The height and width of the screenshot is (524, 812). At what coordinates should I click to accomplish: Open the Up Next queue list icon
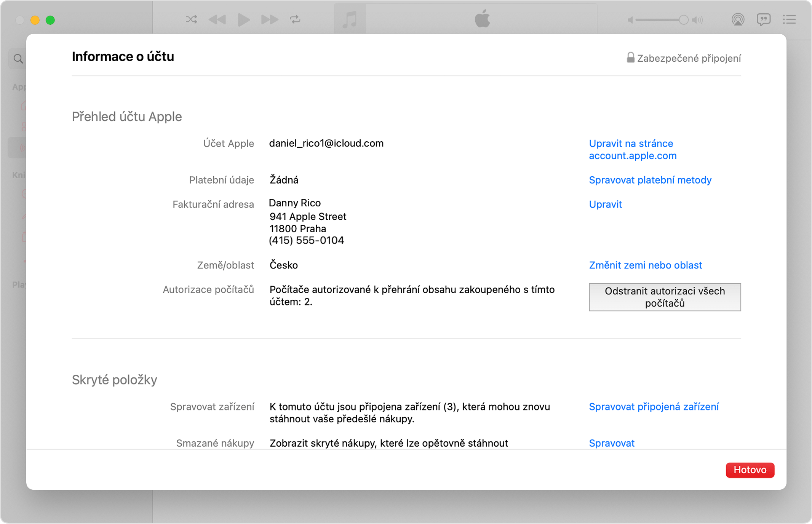coord(790,19)
